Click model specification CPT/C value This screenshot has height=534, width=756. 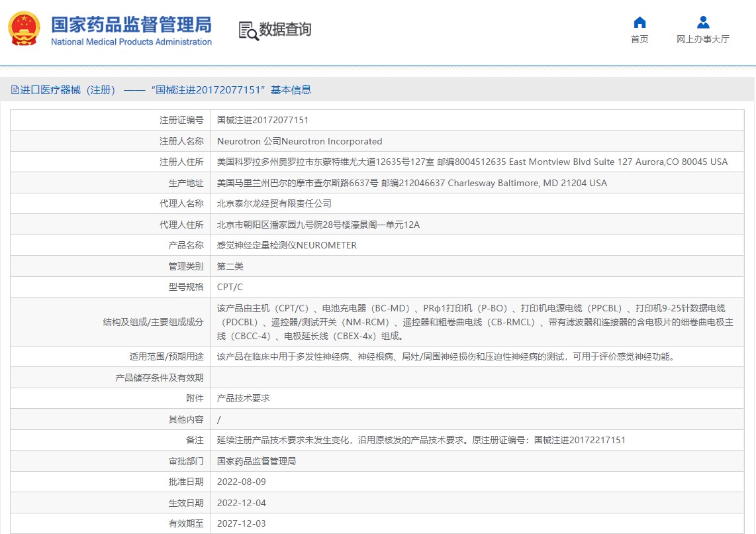click(230, 287)
